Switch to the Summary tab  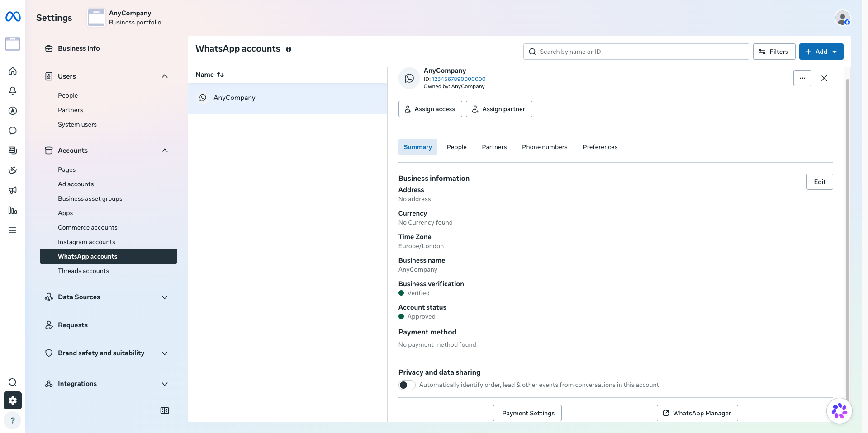click(x=417, y=147)
